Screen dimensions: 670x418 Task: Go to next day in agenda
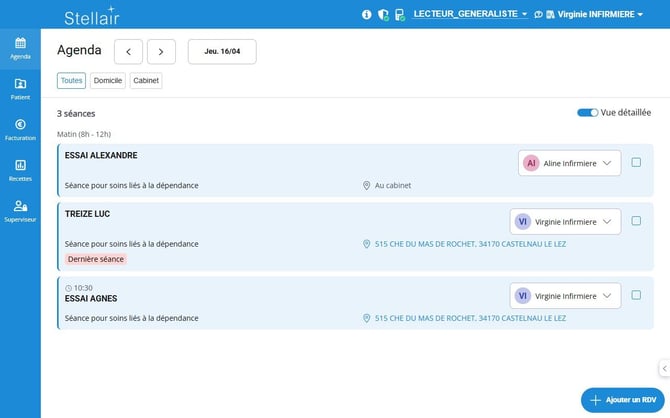pyautogui.click(x=161, y=52)
